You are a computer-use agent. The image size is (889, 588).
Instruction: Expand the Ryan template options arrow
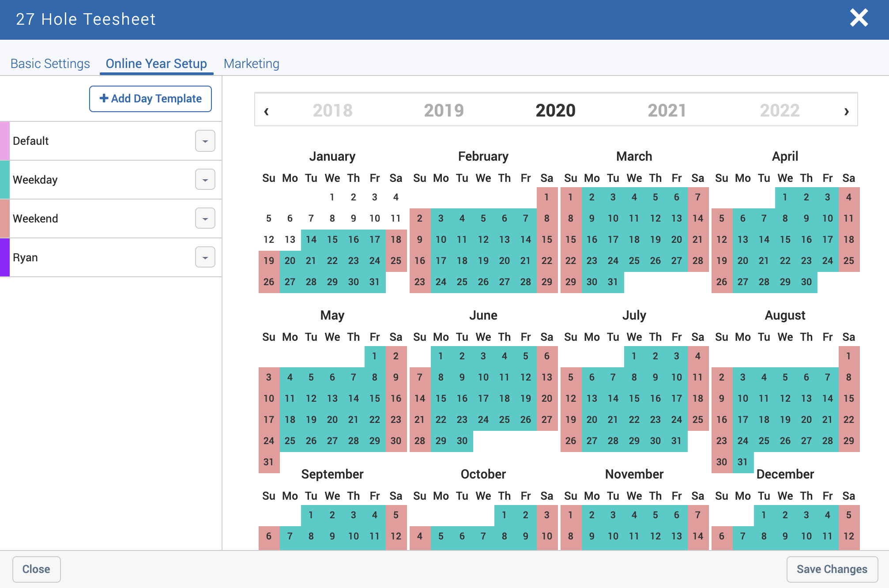tap(205, 257)
